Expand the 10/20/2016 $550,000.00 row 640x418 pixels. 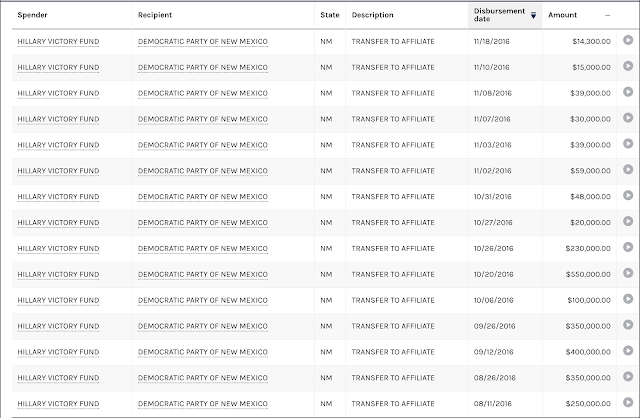[x=628, y=273]
